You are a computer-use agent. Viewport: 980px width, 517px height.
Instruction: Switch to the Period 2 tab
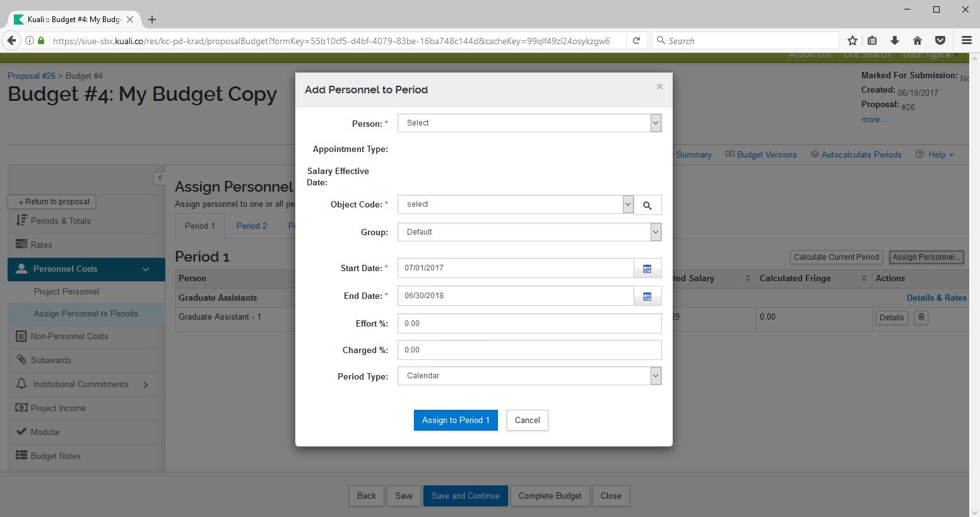pyautogui.click(x=252, y=226)
